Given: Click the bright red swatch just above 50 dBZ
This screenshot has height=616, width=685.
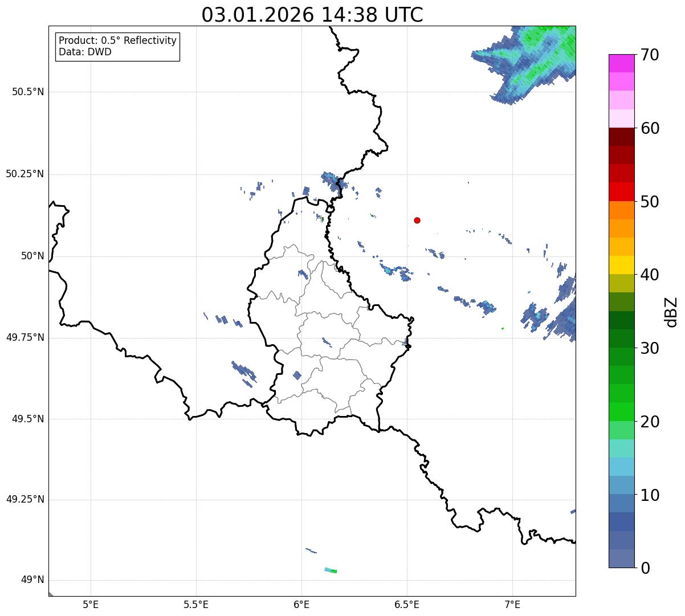Looking at the screenshot, I should pos(622,191).
